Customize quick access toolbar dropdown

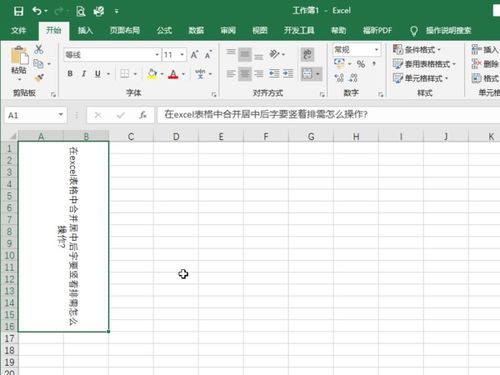tap(116, 11)
